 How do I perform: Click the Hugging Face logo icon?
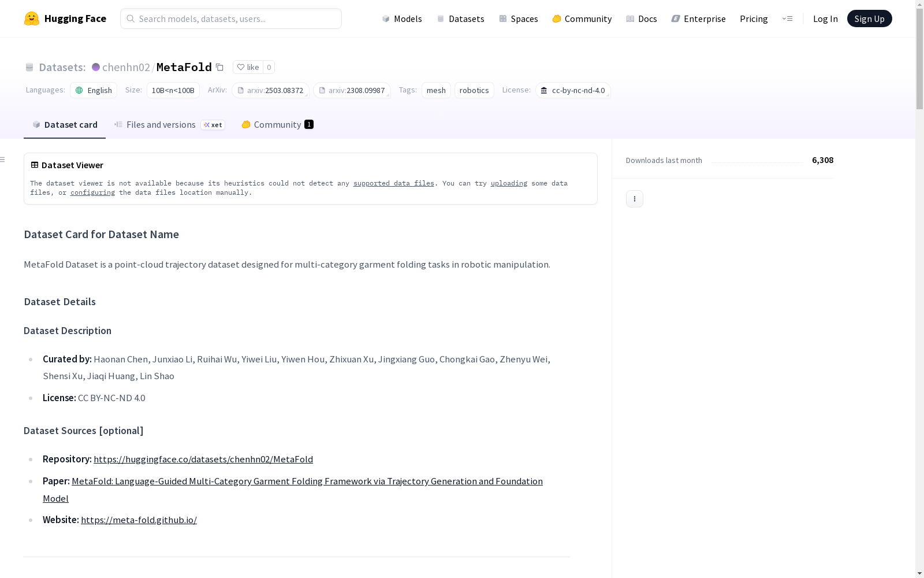[32, 18]
